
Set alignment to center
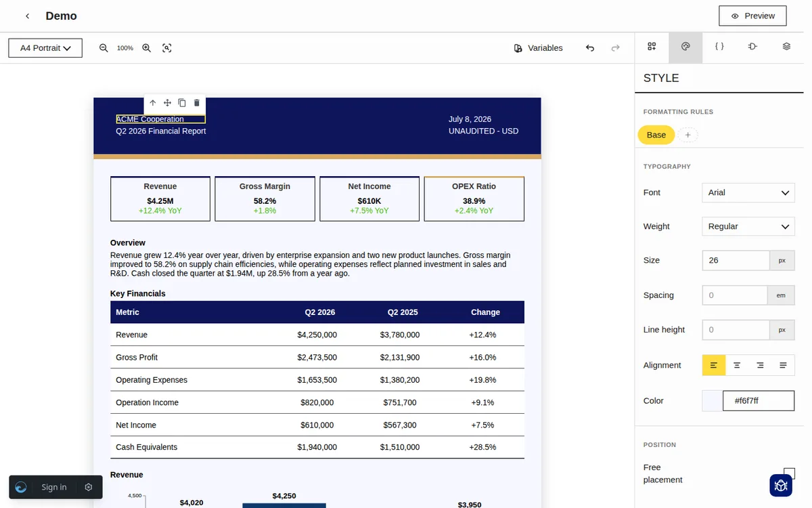coord(737,365)
